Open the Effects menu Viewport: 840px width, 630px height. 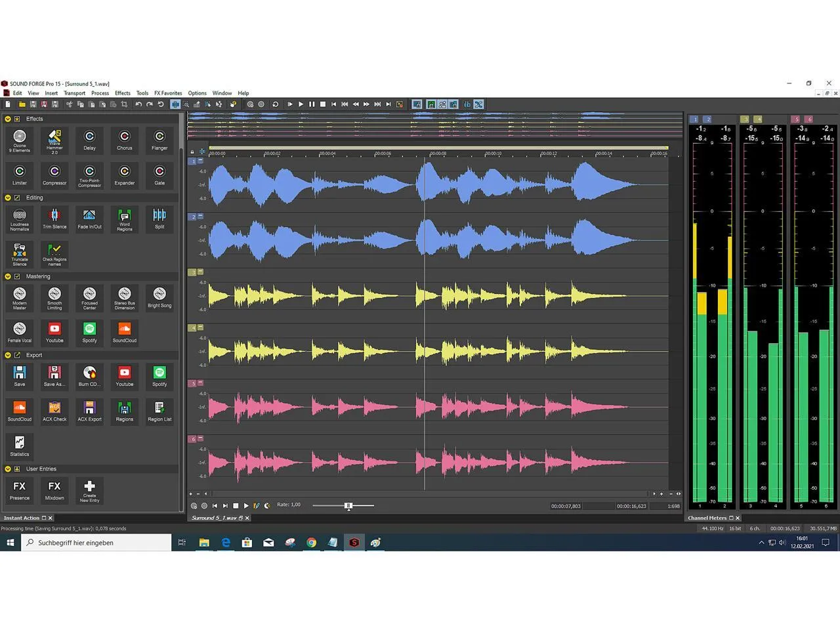122,93
